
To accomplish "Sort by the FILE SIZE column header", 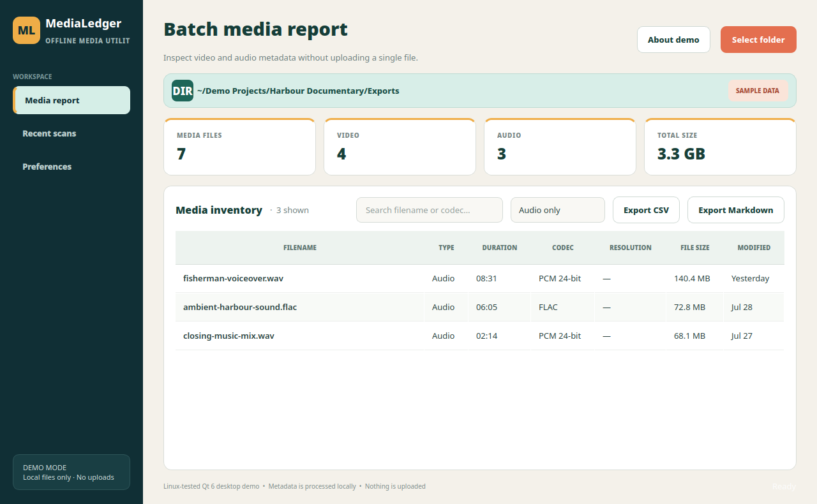I will pos(695,248).
